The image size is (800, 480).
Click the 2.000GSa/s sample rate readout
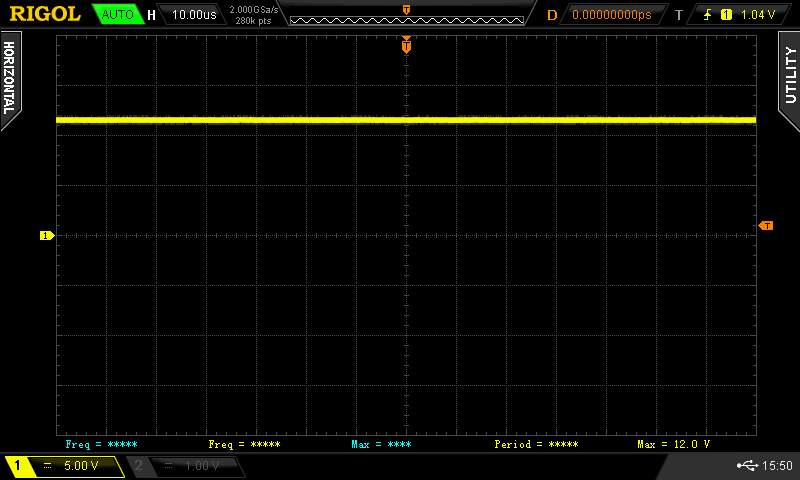point(253,9)
